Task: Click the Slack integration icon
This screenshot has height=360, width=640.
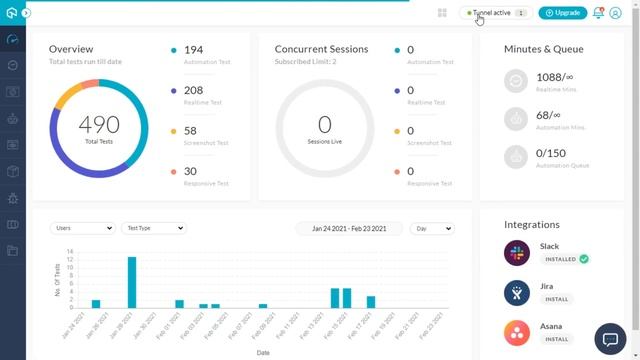Action: 517,253
